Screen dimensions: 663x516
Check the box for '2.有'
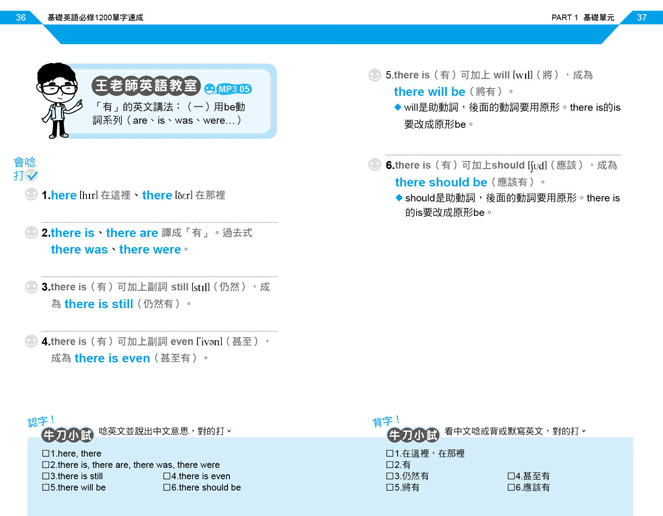390,465
